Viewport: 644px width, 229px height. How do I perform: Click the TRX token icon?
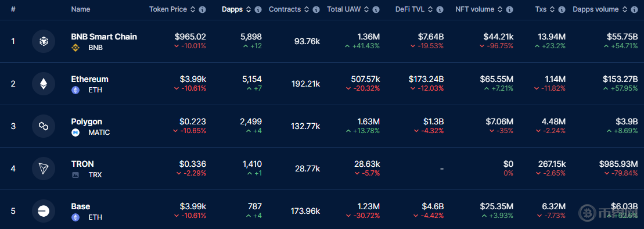75,175
